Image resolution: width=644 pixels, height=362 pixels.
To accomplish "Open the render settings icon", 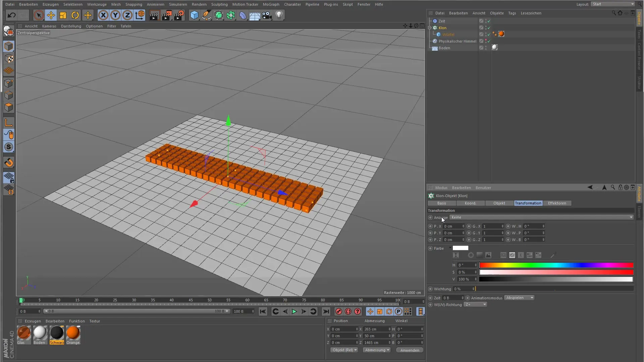I will click(179, 15).
